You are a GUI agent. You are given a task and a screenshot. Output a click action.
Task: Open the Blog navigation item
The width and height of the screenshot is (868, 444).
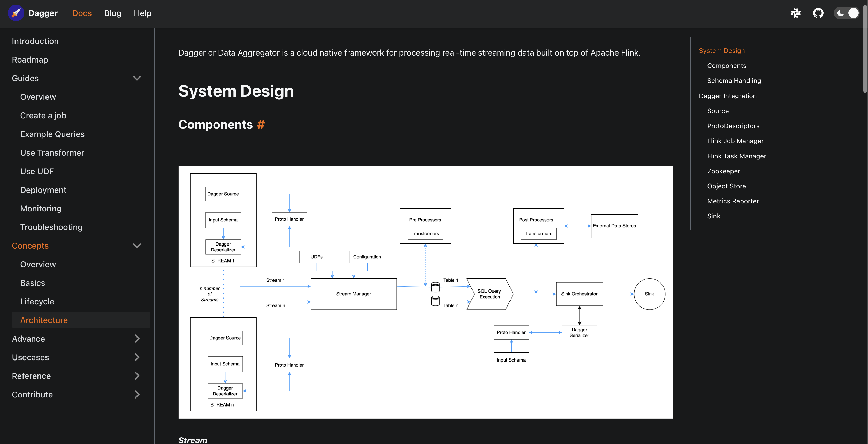112,13
